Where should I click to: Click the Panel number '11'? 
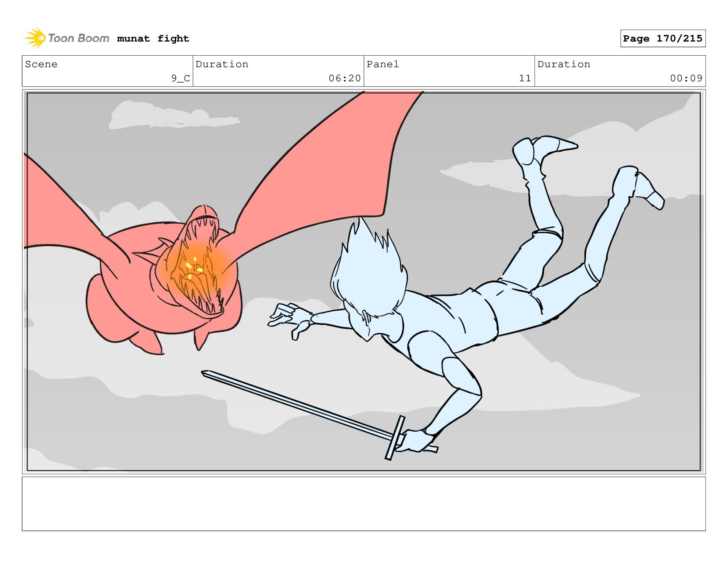[x=525, y=78]
